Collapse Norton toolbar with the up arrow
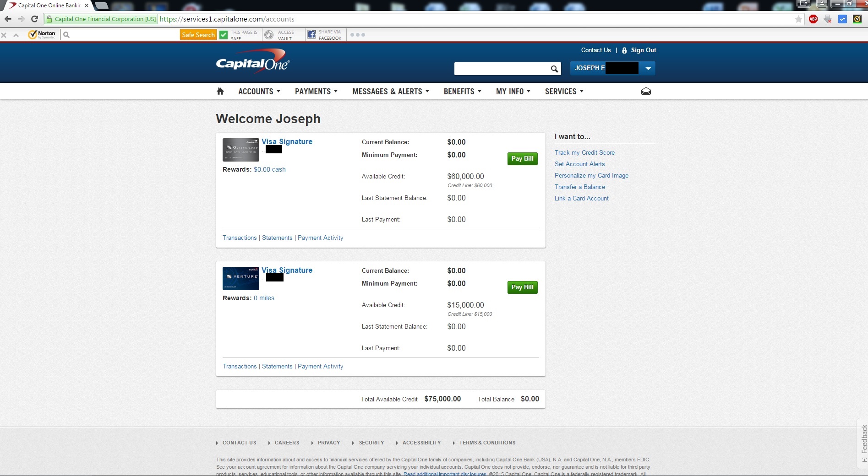The image size is (868, 476). click(16, 35)
